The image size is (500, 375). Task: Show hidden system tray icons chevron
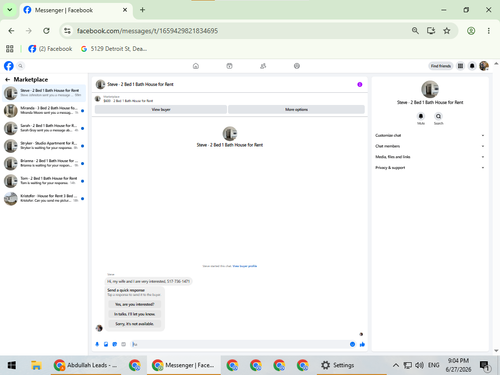point(396,365)
